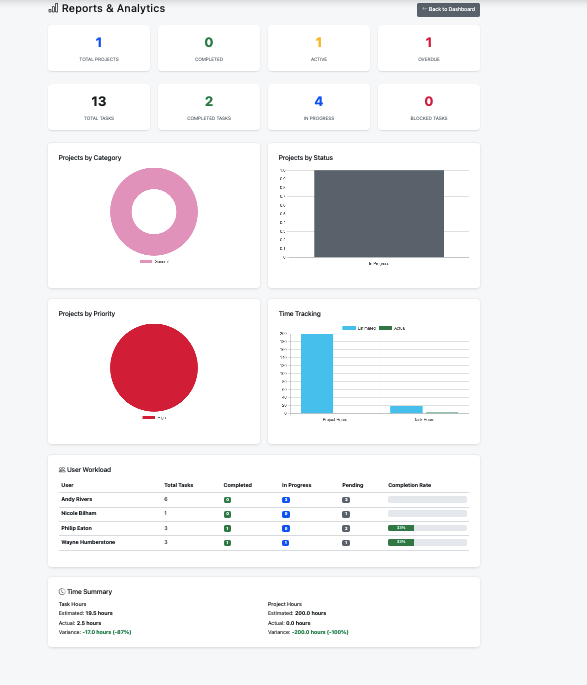The height and width of the screenshot is (685, 587).
Task: Click Nicole Bilham's green completed badge
Action: pos(227,514)
